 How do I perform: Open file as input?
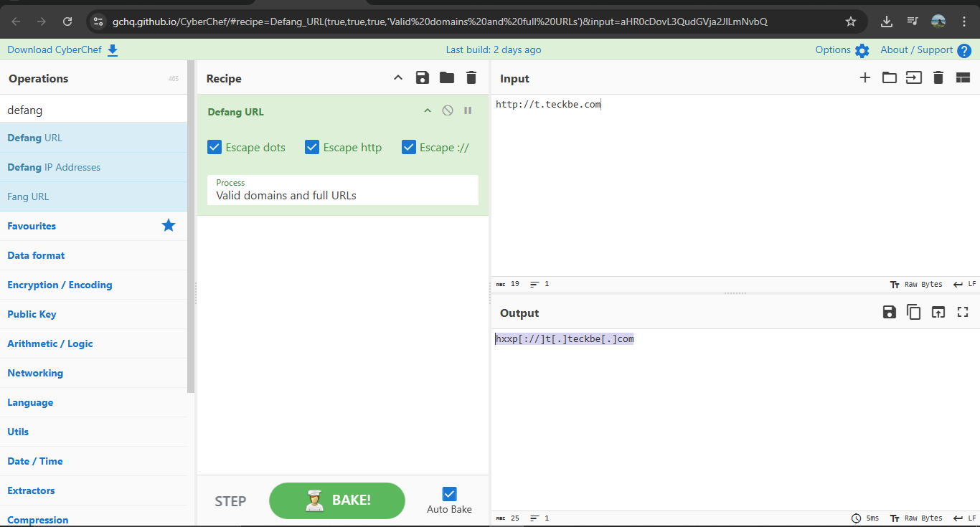tap(914, 77)
